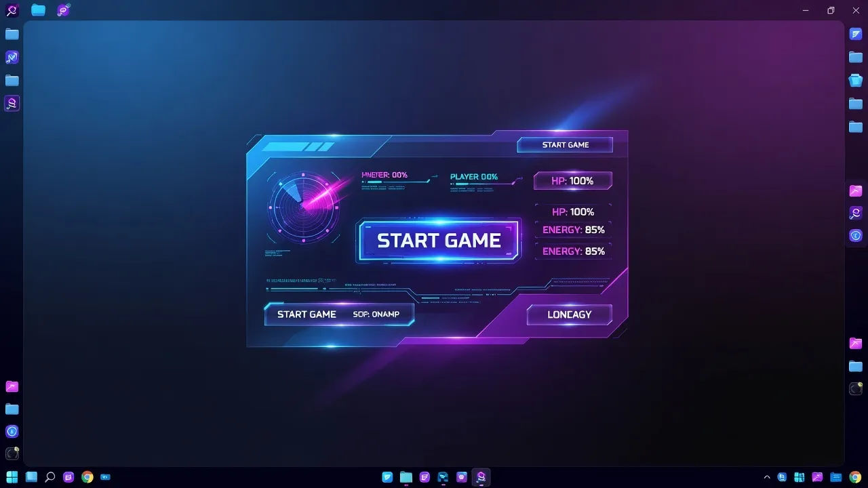
Task: Click the dark round icon at left sidebar bottom
Action: click(12, 453)
